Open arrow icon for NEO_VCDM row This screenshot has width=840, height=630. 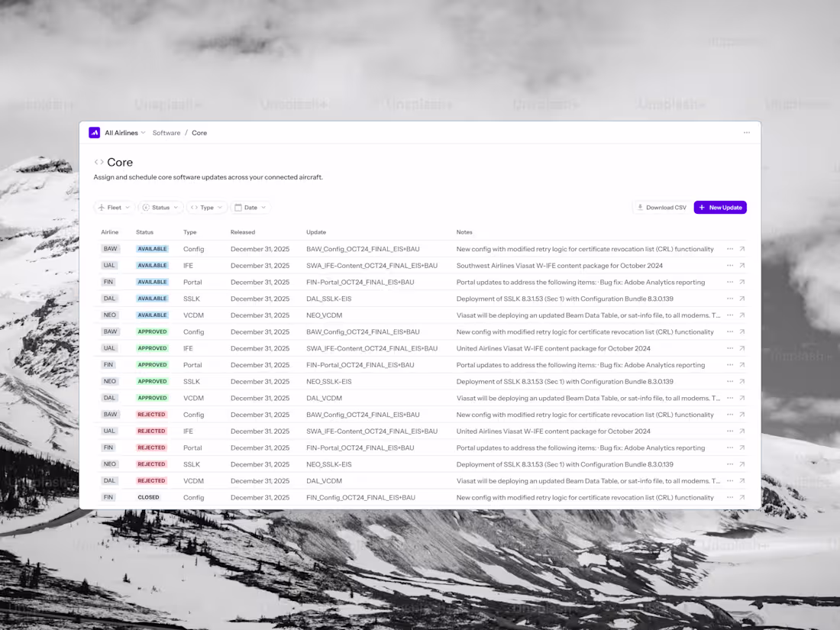pos(742,315)
